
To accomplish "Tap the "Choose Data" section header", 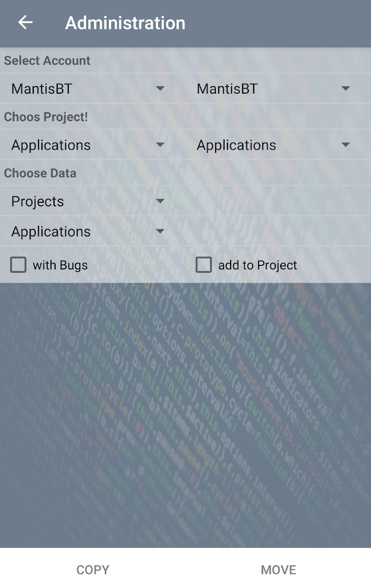I will pos(40,173).
